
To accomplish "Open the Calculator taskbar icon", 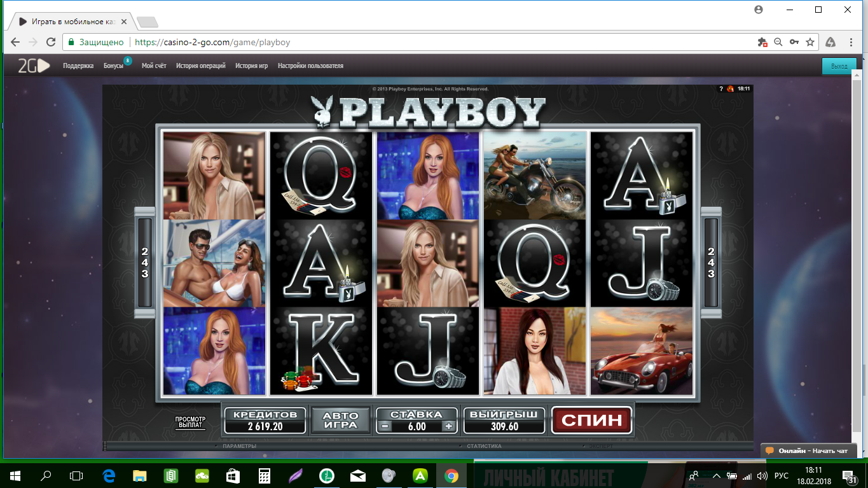I will pos(265,475).
